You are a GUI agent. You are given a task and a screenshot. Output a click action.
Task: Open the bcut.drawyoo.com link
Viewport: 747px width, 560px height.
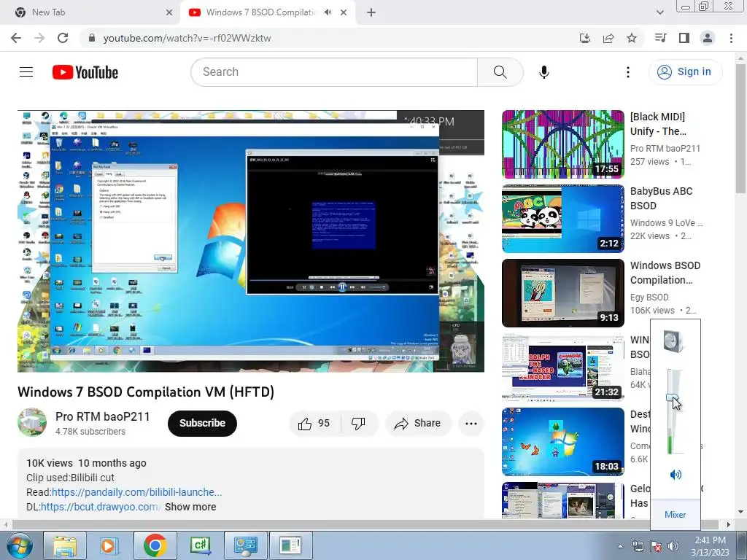coord(99,507)
